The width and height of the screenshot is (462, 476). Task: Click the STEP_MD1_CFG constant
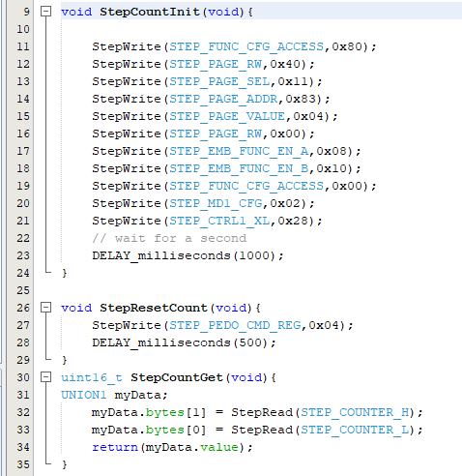tap(216, 203)
